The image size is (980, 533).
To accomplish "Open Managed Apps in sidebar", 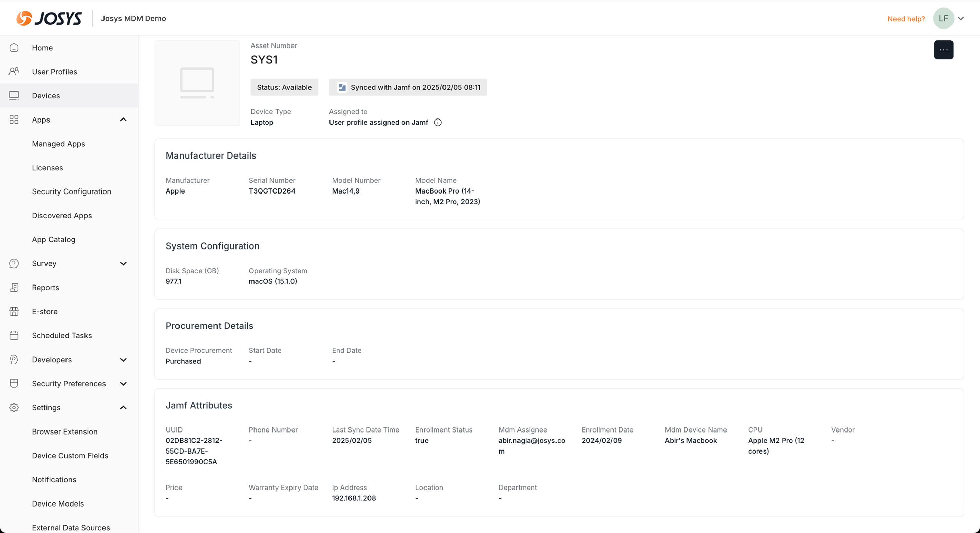I will pos(58,144).
